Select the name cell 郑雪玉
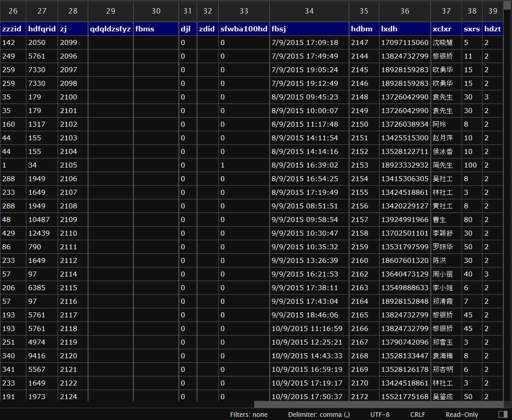This screenshot has width=512, height=420. pos(446,342)
